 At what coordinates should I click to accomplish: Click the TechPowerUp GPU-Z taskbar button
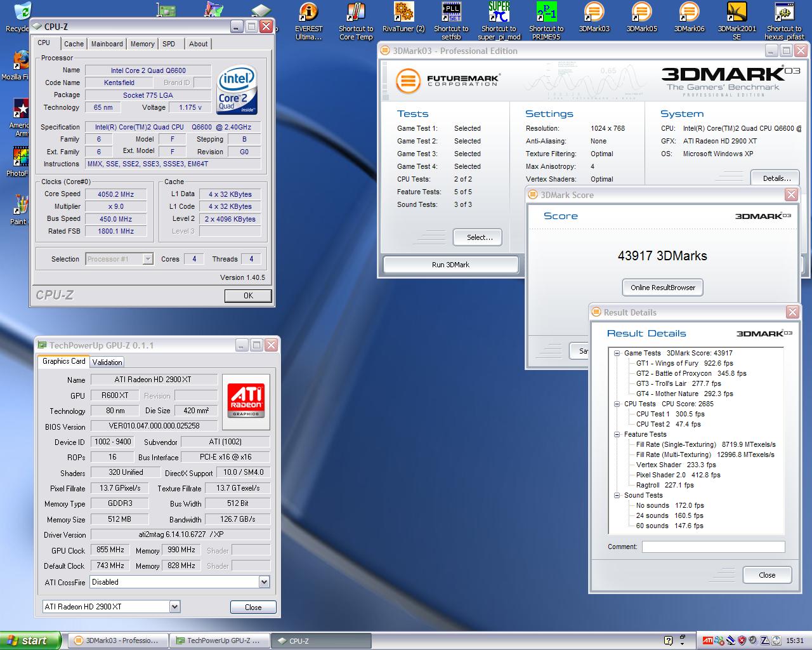pos(220,641)
